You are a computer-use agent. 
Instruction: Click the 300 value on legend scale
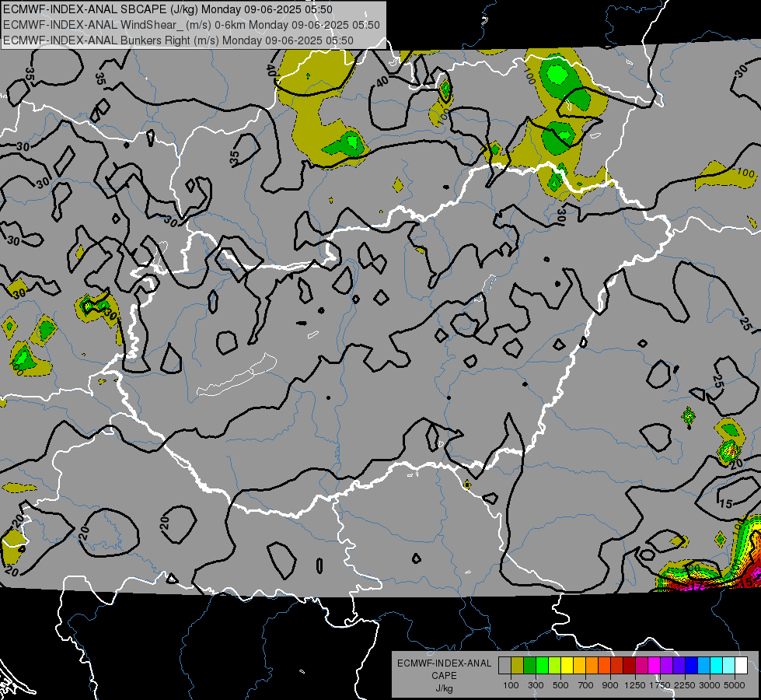tap(536, 685)
